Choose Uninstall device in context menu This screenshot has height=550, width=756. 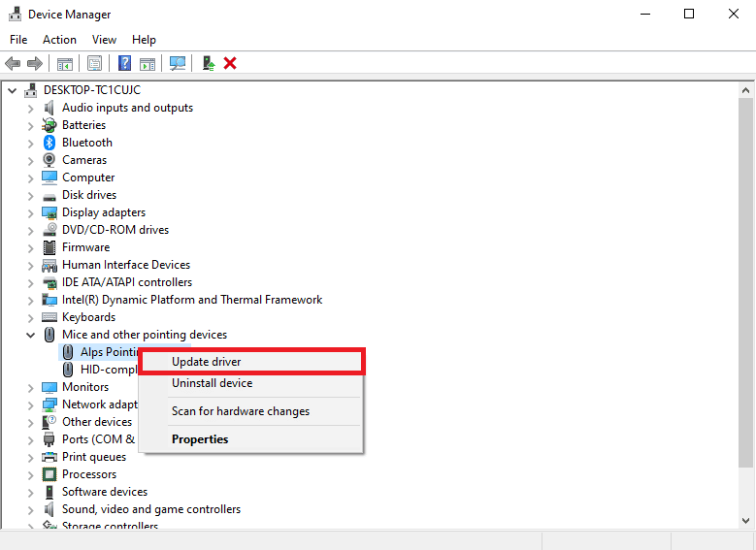click(x=251, y=383)
